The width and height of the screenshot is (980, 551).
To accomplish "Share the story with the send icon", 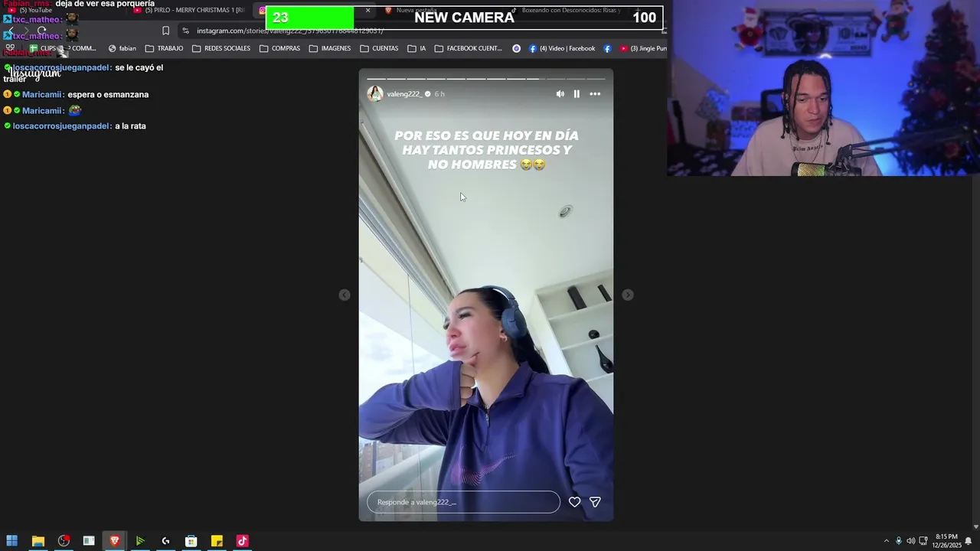I will coord(595,502).
